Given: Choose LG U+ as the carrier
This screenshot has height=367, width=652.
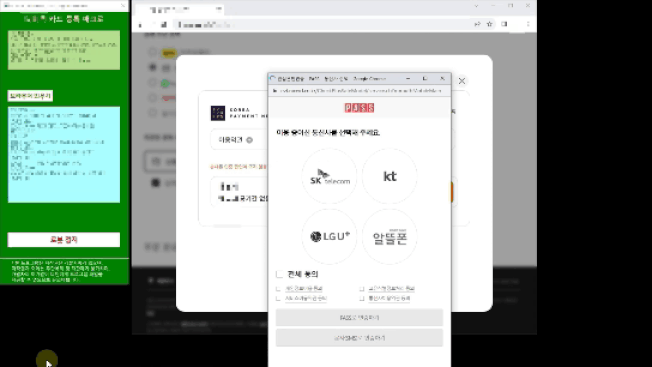Looking at the screenshot, I should [329, 236].
